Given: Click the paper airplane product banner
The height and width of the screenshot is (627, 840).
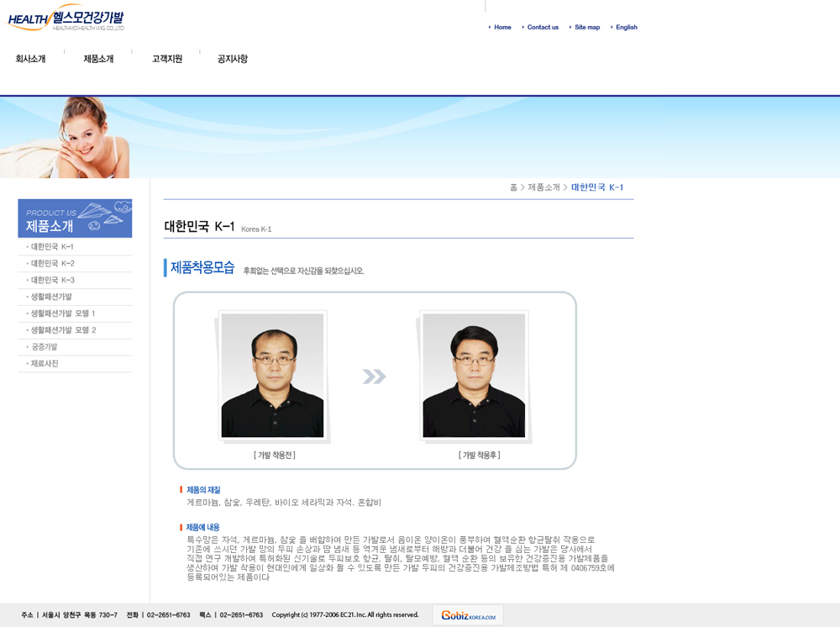Looking at the screenshot, I should 75,219.
